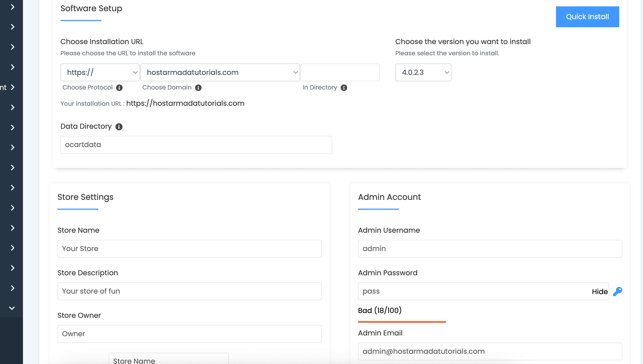Generate a password with the key icon

(x=617, y=291)
